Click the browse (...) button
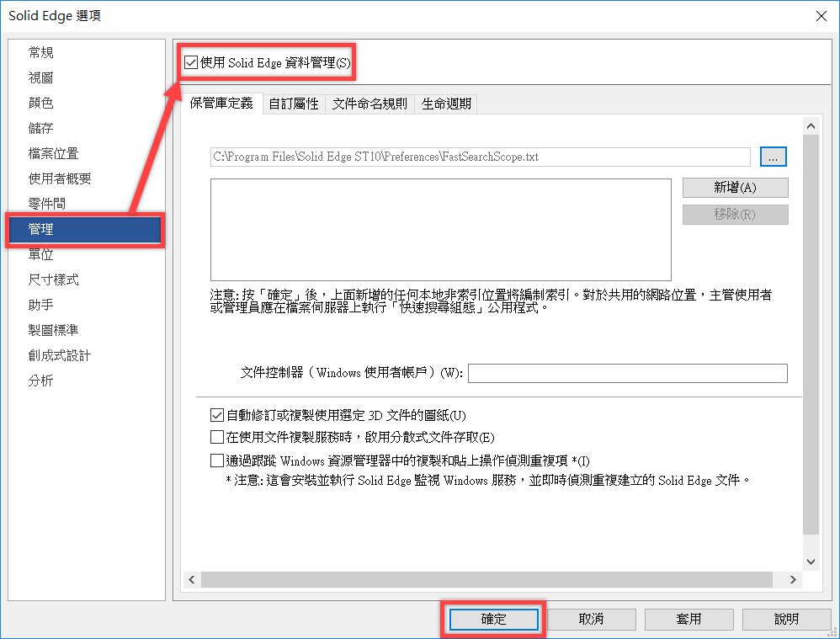 pyautogui.click(x=773, y=157)
